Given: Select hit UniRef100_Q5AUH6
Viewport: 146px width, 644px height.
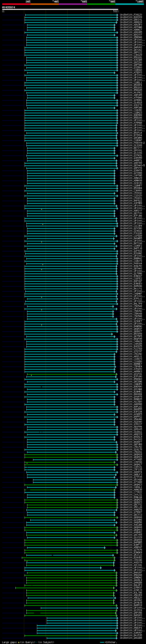Looking at the screenshot, I should [131, 419].
